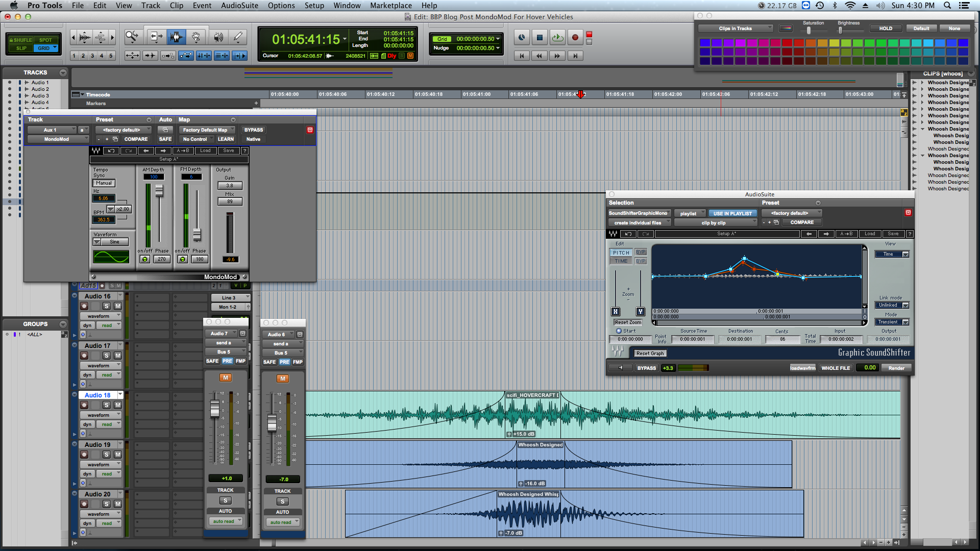This screenshot has height=551, width=980.
Task: Select the Selector waveform tool
Action: pos(176,37)
